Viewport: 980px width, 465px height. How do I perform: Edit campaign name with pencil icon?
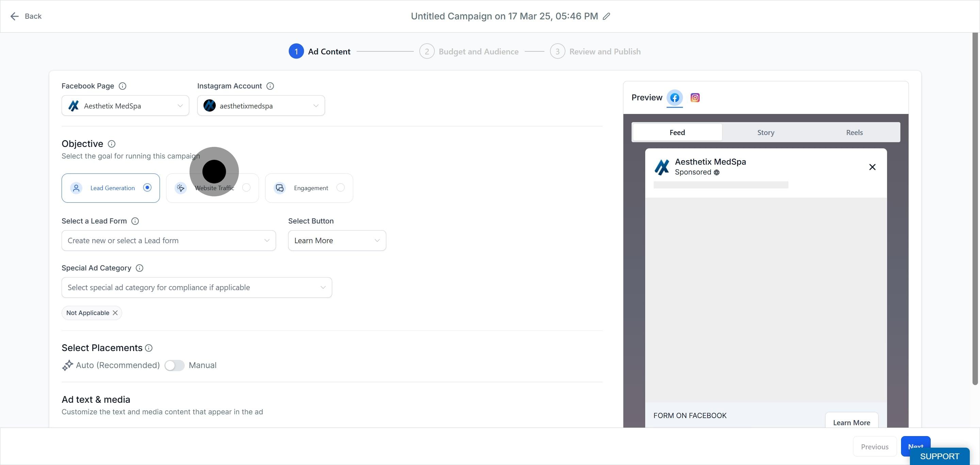click(x=606, y=16)
